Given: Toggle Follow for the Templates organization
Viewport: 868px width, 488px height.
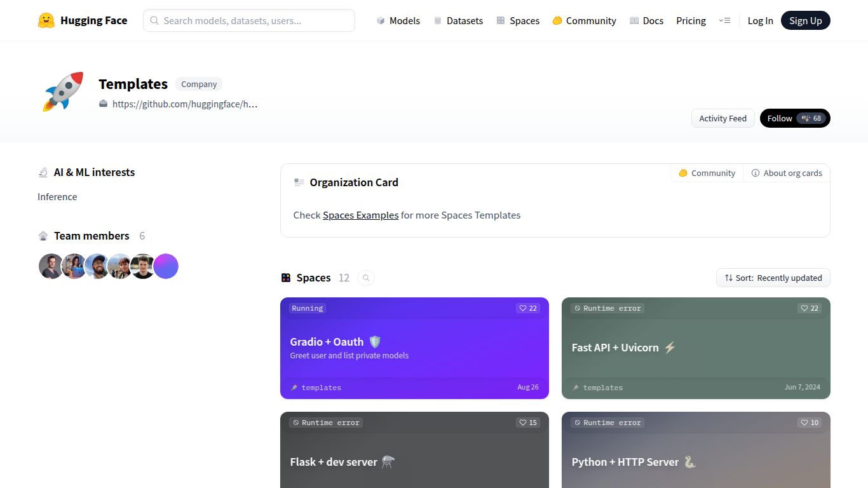Looking at the screenshot, I should click(x=794, y=118).
